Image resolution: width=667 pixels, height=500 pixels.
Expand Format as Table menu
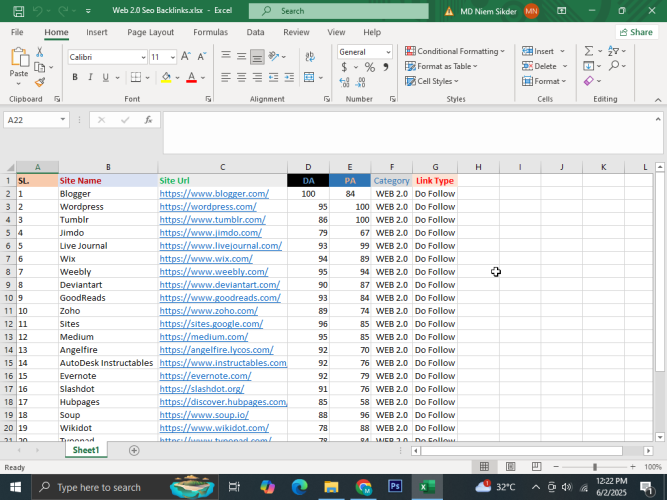(x=441, y=66)
